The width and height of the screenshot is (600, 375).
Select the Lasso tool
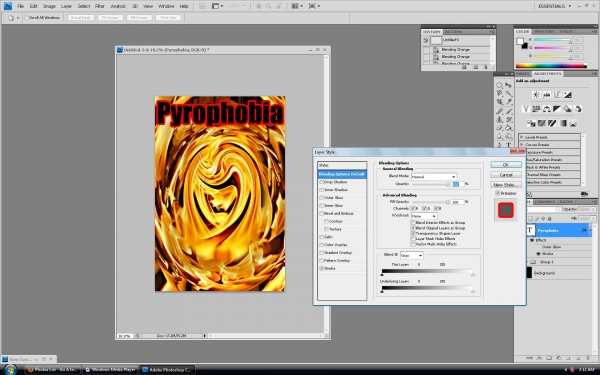click(500, 94)
